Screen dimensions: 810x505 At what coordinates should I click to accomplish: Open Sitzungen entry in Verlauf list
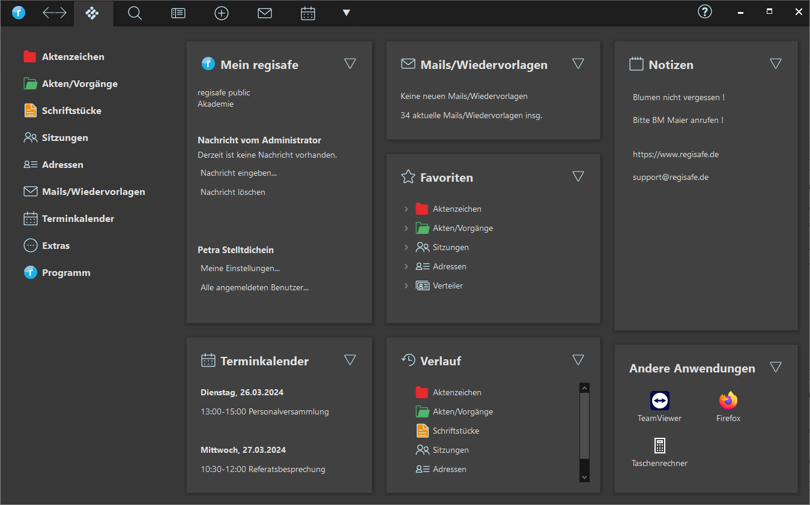click(450, 450)
